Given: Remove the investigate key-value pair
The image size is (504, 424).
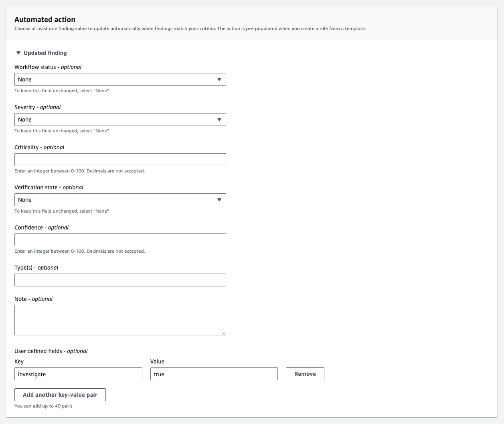Looking at the screenshot, I should point(305,373).
